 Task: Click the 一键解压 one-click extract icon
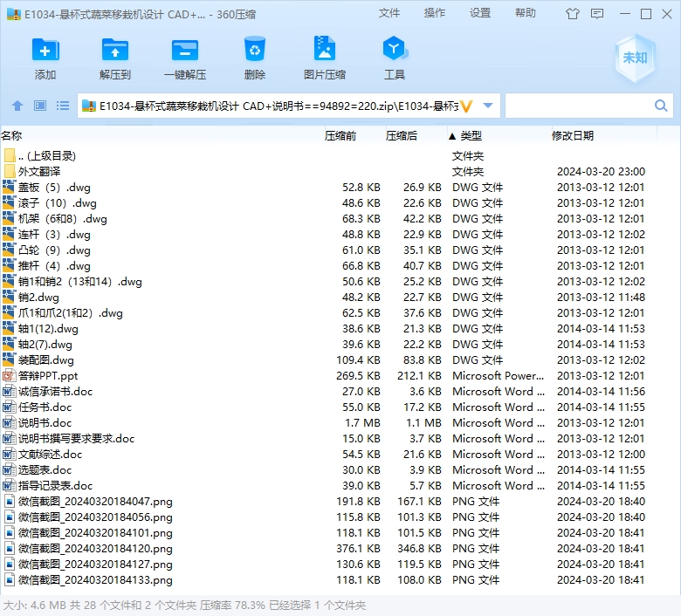[x=185, y=51]
